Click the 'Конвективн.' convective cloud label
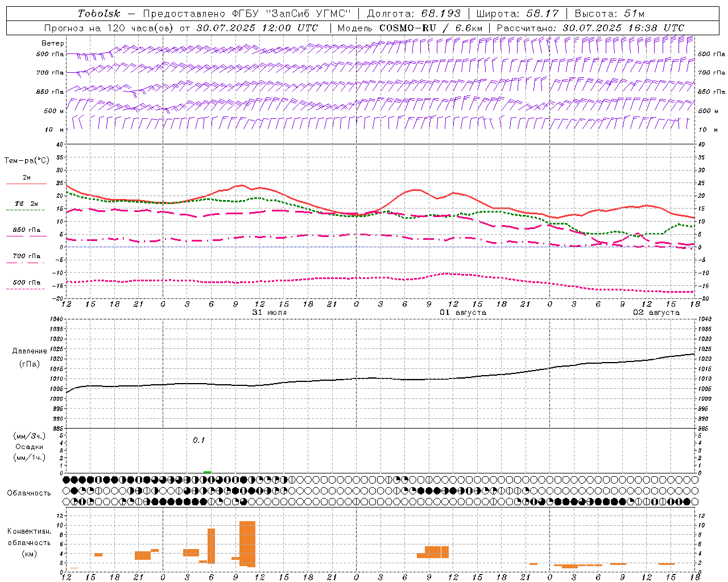Screen dimensions: 728x582 [x=29, y=531]
